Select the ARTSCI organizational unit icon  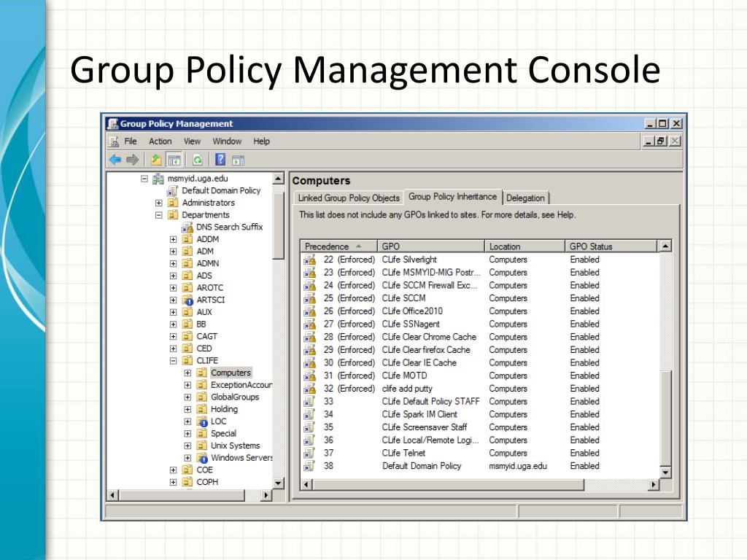[x=187, y=300]
